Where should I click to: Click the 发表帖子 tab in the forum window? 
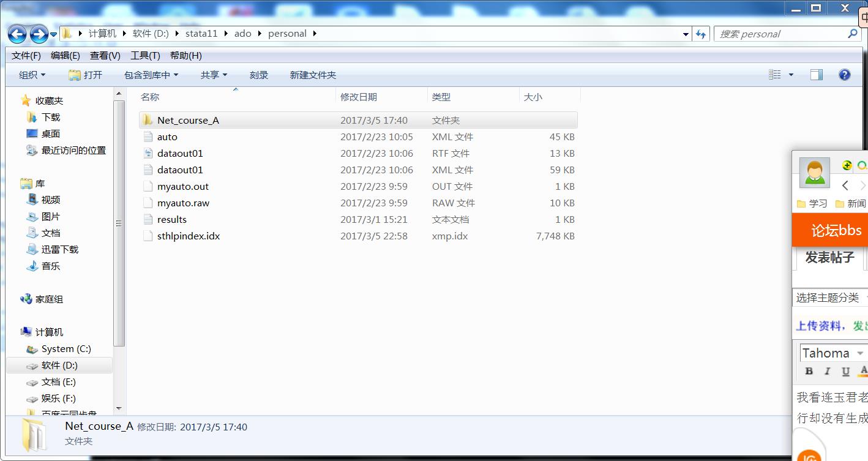[829, 257]
